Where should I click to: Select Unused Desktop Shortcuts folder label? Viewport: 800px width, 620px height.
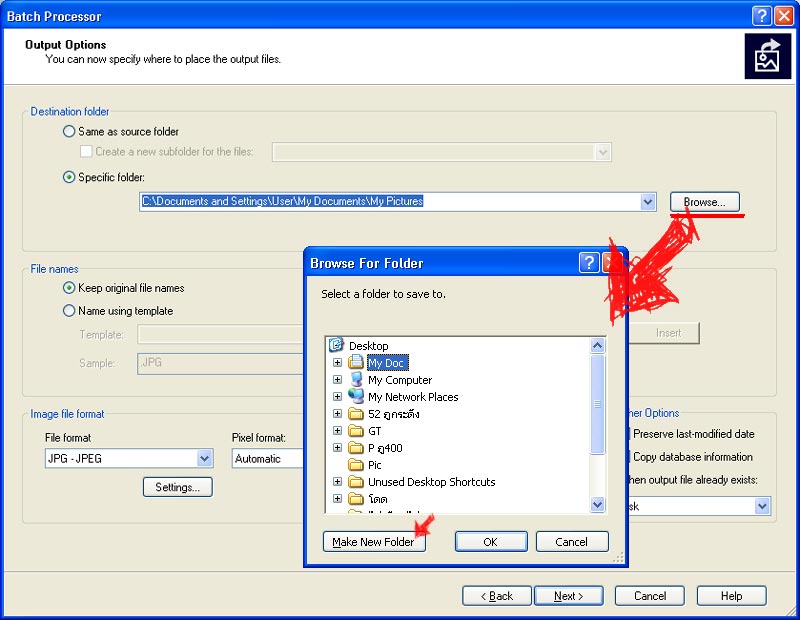[x=432, y=482]
